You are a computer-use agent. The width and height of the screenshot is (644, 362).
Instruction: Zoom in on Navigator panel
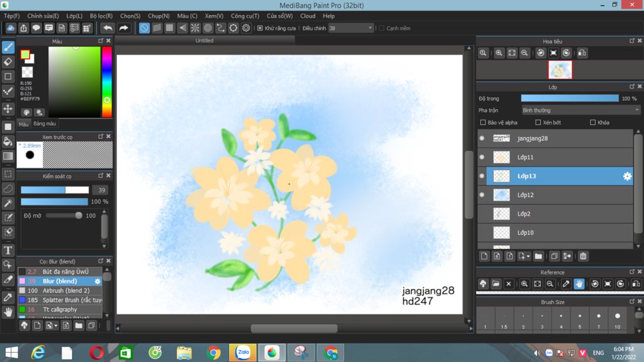point(499,53)
